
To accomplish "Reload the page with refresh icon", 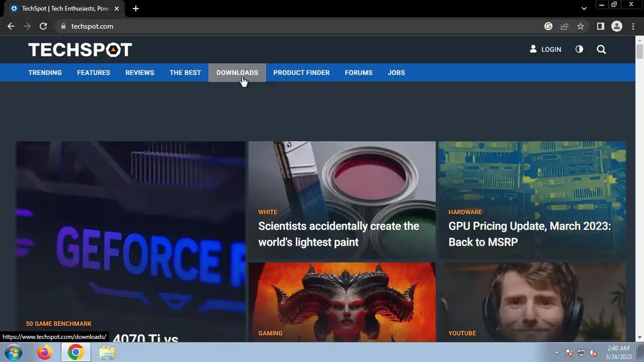I will pyautogui.click(x=43, y=26).
